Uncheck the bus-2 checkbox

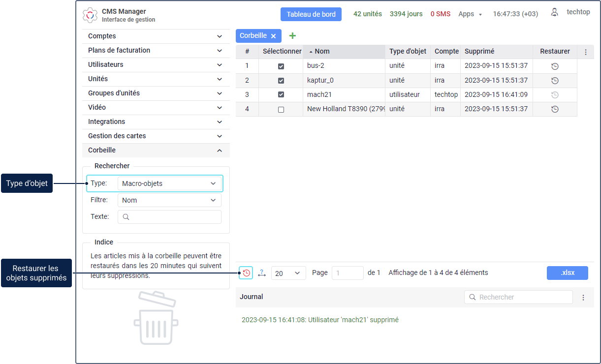pyautogui.click(x=281, y=66)
